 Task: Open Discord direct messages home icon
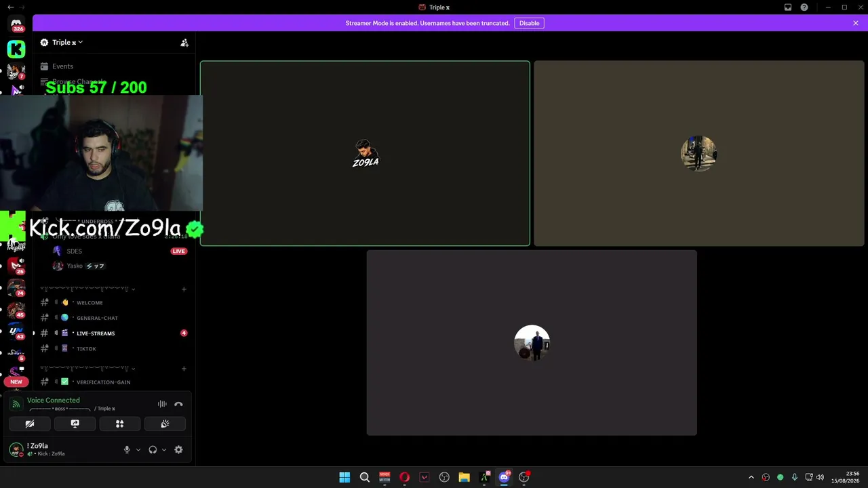pyautogui.click(x=16, y=25)
